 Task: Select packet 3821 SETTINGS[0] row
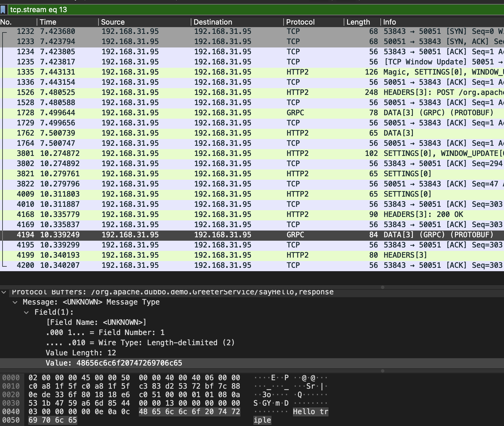pyautogui.click(x=252, y=174)
